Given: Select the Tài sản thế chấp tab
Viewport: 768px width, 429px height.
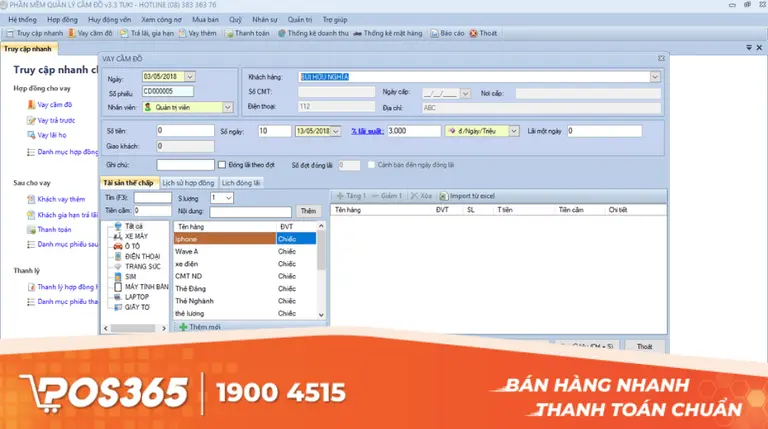Looking at the screenshot, I should pyautogui.click(x=128, y=183).
